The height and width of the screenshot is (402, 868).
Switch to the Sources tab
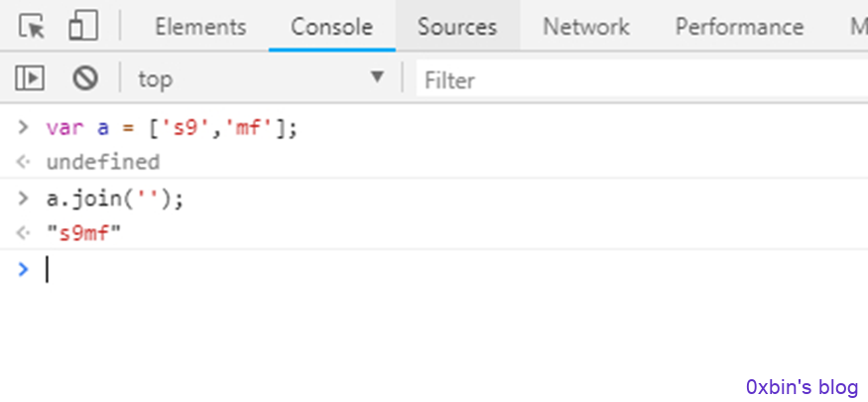pyautogui.click(x=457, y=27)
